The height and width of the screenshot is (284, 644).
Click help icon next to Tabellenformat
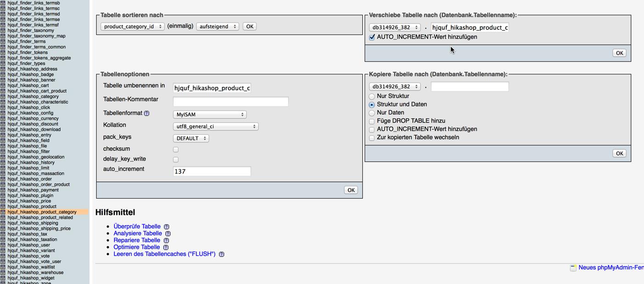(x=147, y=113)
